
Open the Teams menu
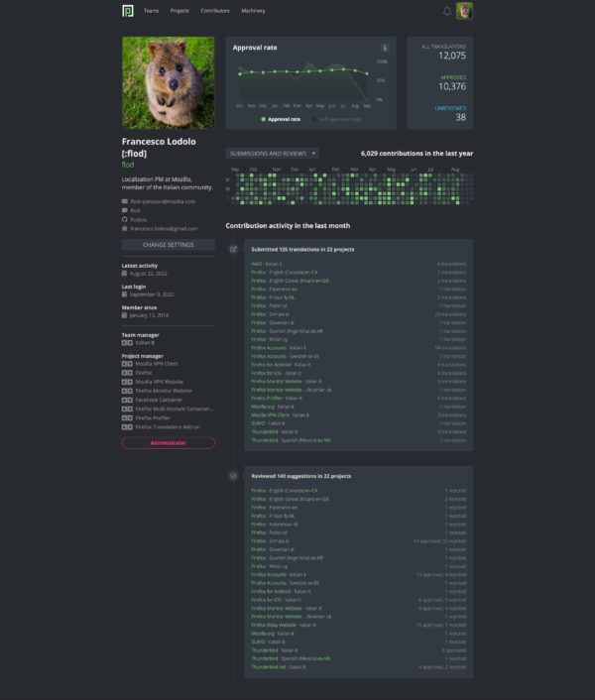tap(151, 11)
